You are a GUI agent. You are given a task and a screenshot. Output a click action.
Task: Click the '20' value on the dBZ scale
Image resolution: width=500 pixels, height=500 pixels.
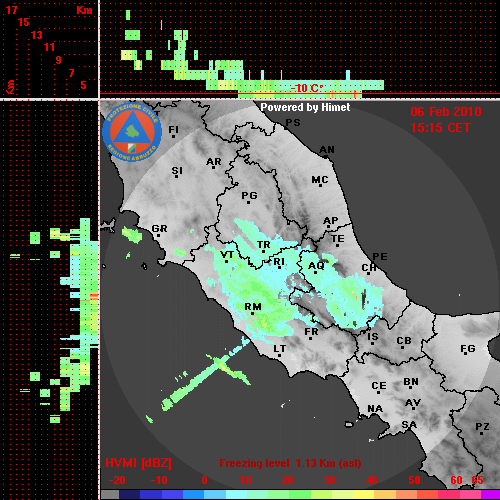[x=287, y=480]
